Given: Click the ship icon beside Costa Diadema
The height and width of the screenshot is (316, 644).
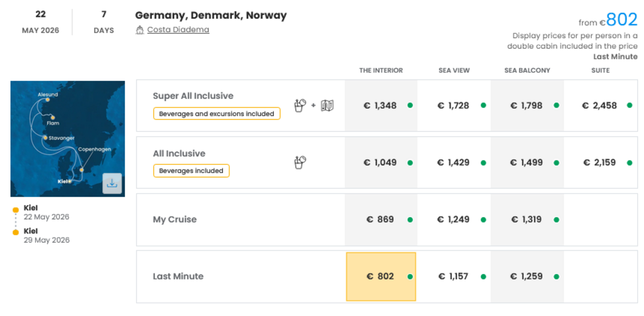Looking at the screenshot, I should point(140,30).
